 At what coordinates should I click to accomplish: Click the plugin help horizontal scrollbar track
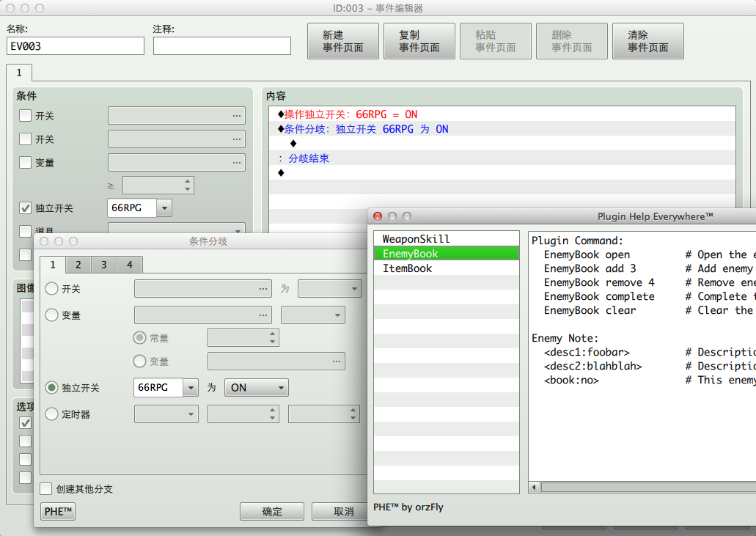(648, 488)
